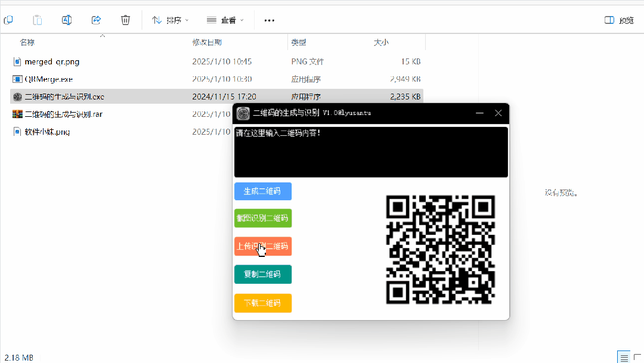Click the Delete trash icon
Image resolution: width=644 pixels, height=363 pixels.
125,20
